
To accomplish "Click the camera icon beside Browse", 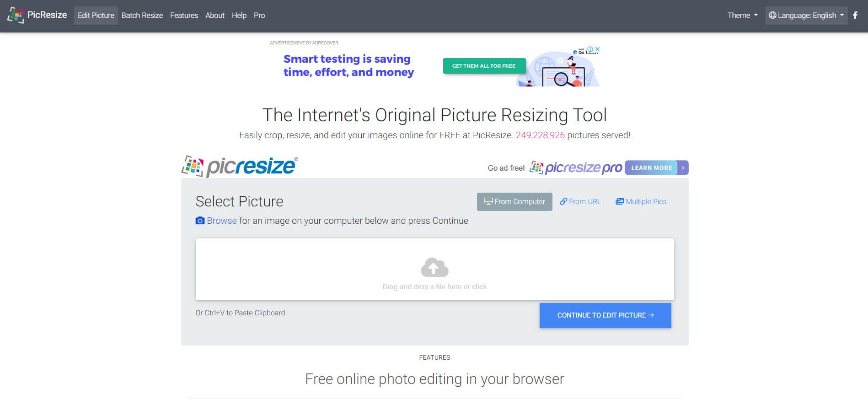I will click(x=200, y=221).
